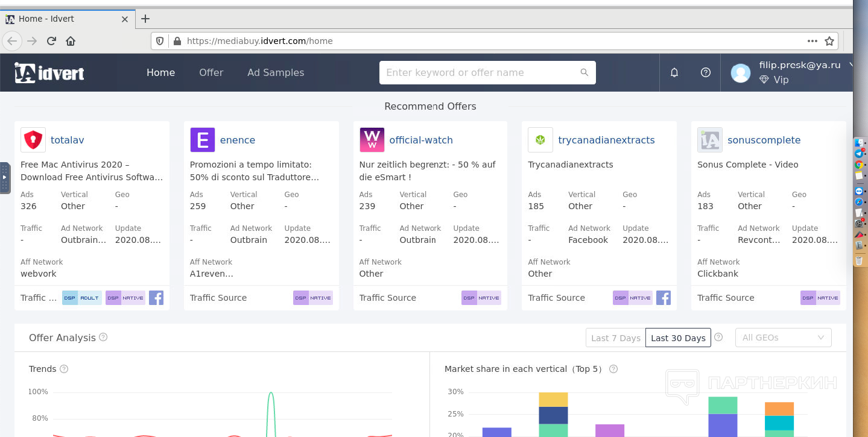868x437 pixels.
Task: Open the trycanadianextracts offer link
Action: pos(606,140)
